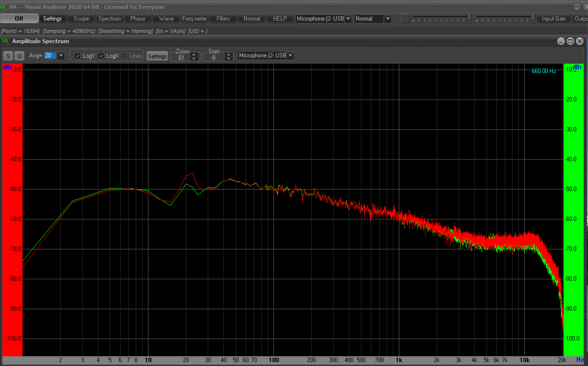This screenshot has width=588, height=366.
Task: Click the small square beside level sliders
Action: pyautogui.click(x=405, y=19)
